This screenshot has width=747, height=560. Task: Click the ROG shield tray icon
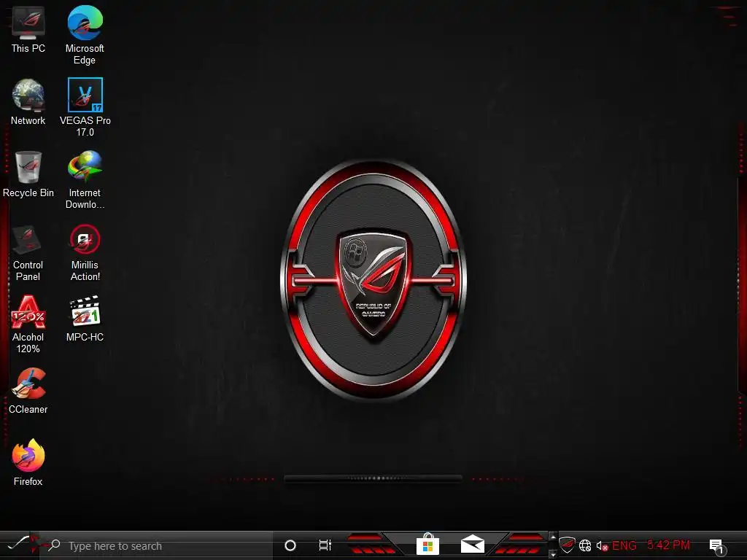[567, 545]
